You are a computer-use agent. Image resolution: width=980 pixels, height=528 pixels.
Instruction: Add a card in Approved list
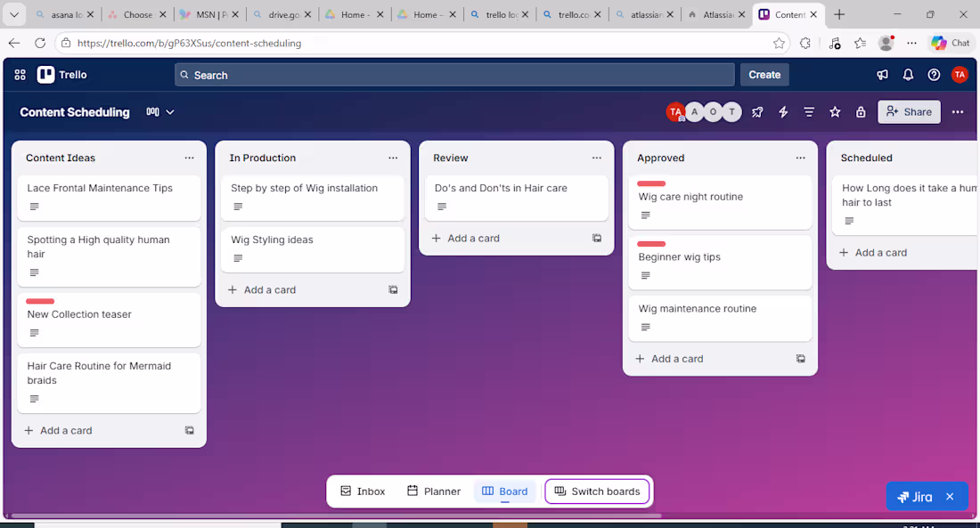[669, 359]
